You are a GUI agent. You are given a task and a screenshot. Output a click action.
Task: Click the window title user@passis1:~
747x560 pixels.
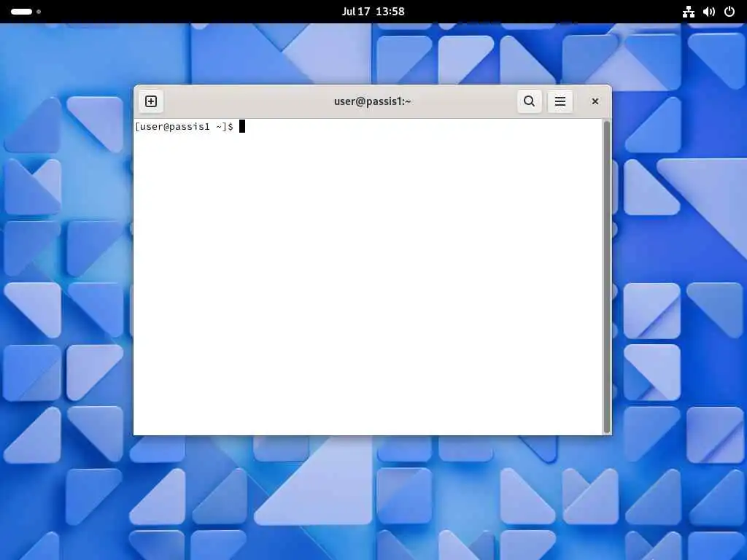click(373, 101)
